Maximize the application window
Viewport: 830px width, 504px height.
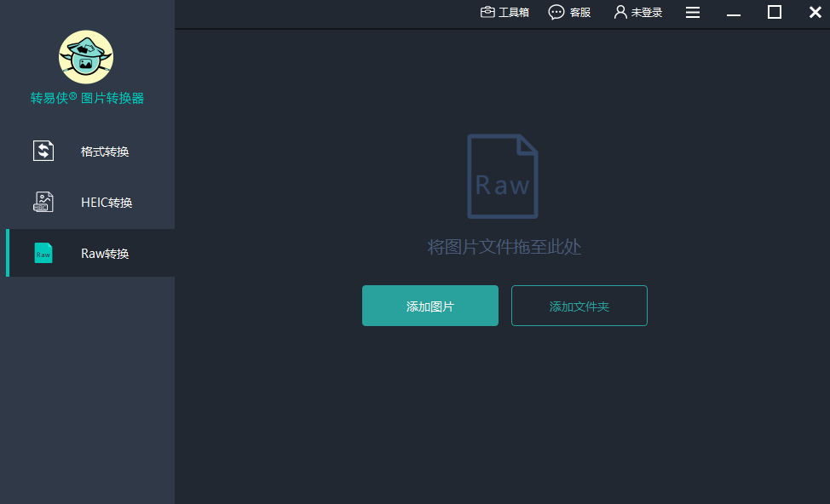[x=775, y=12]
